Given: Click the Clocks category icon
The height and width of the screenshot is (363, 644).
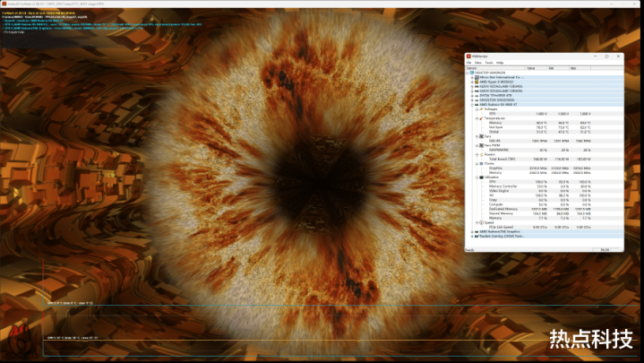Looking at the screenshot, I should (481, 164).
